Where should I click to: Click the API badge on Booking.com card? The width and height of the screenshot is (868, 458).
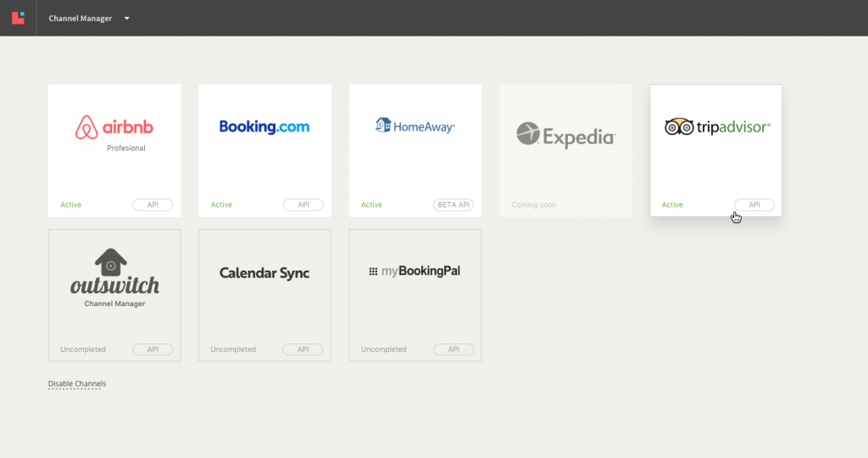[x=303, y=205]
